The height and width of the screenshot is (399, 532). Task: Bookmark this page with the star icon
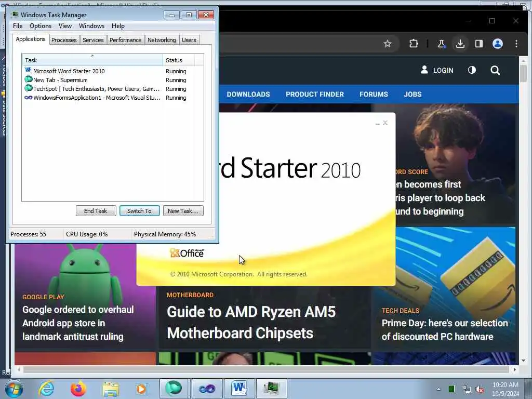click(x=388, y=44)
